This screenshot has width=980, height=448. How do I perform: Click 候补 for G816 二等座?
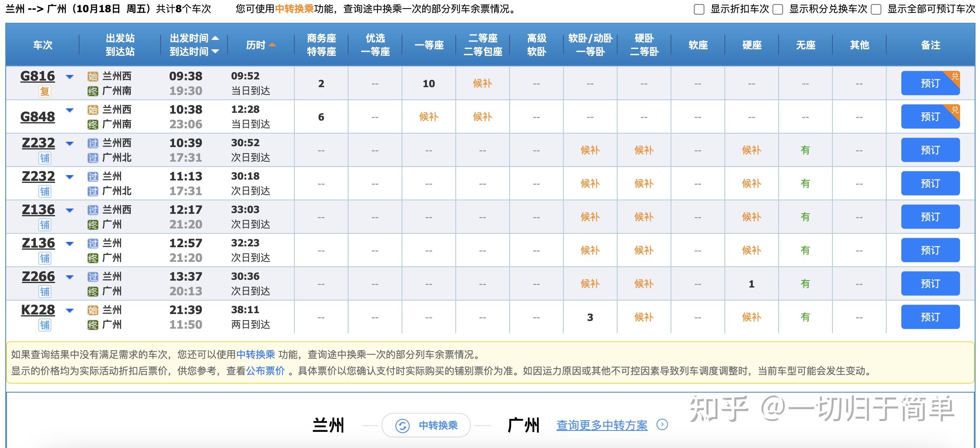coord(483,83)
